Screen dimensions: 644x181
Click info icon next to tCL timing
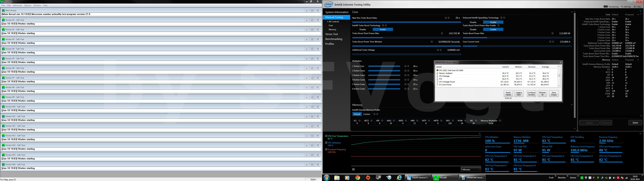point(360,121)
